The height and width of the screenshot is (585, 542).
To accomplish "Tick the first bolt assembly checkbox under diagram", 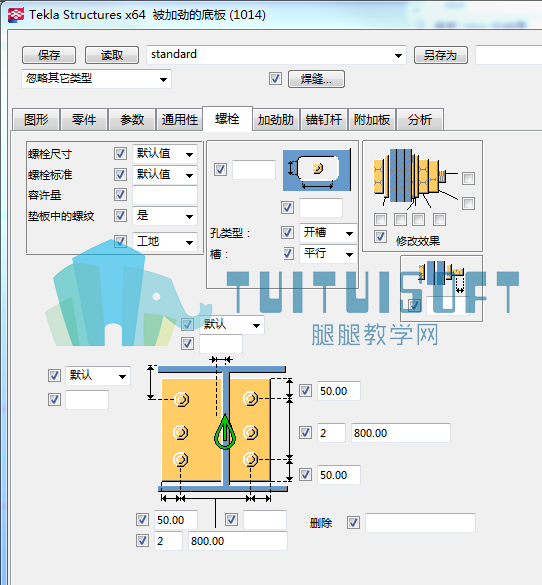I will pos(380,219).
